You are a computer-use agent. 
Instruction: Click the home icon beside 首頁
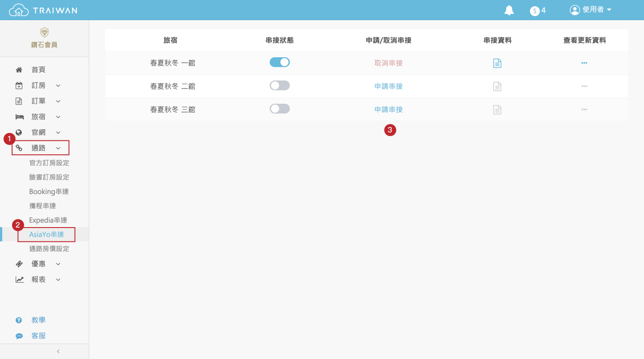[x=19, y=70]
